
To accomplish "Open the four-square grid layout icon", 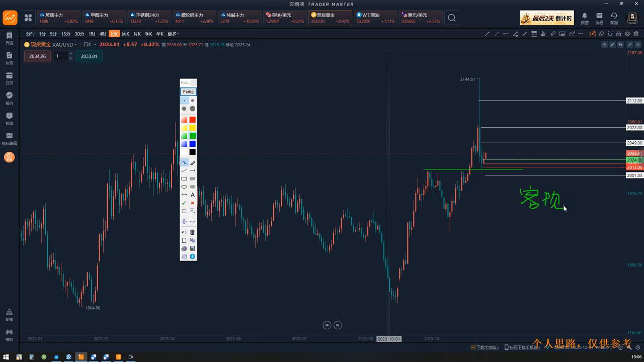I will 28,18.
